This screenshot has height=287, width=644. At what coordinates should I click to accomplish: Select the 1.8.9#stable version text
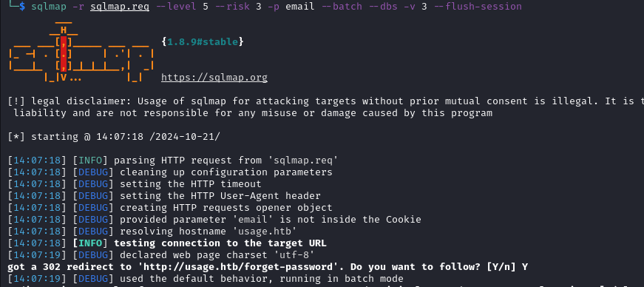[203, 42]
